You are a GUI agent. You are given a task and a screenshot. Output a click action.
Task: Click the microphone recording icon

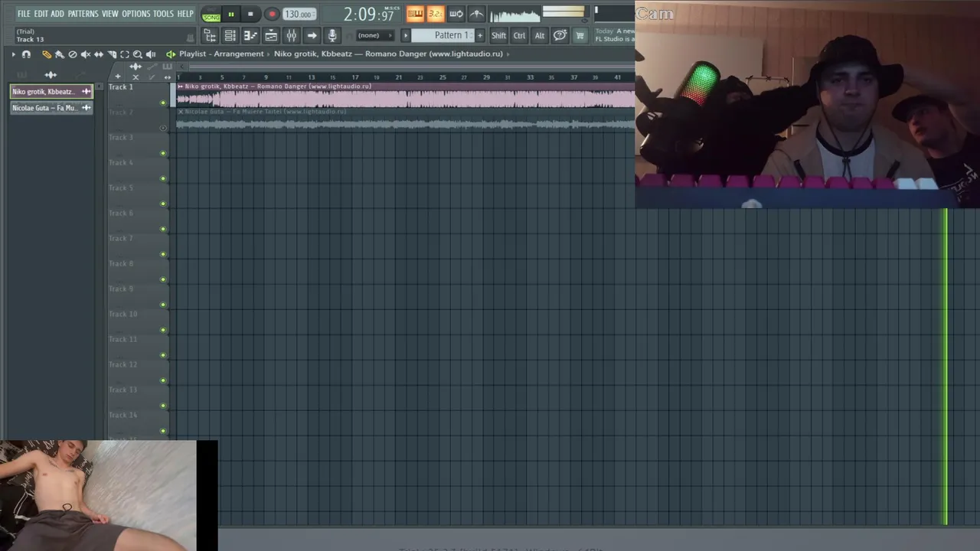332,36
